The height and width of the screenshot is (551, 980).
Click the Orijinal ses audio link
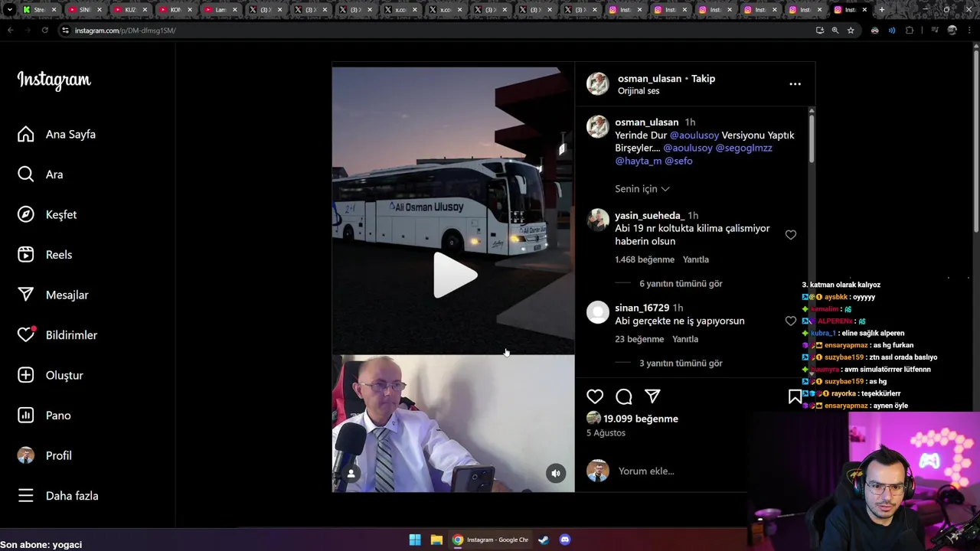point(639,91)
